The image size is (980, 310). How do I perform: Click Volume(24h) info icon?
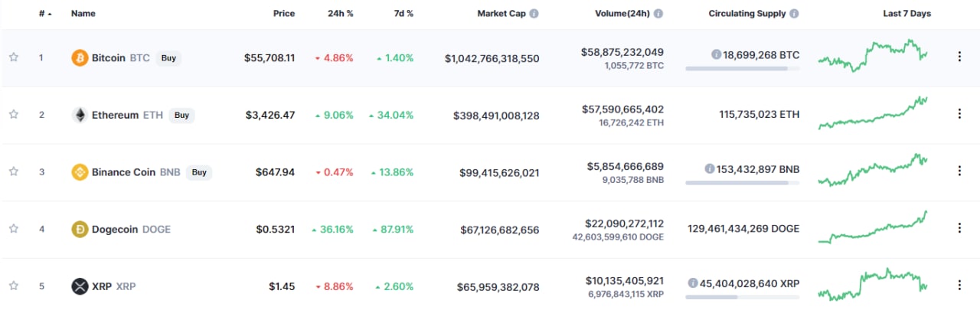(658, 14)
